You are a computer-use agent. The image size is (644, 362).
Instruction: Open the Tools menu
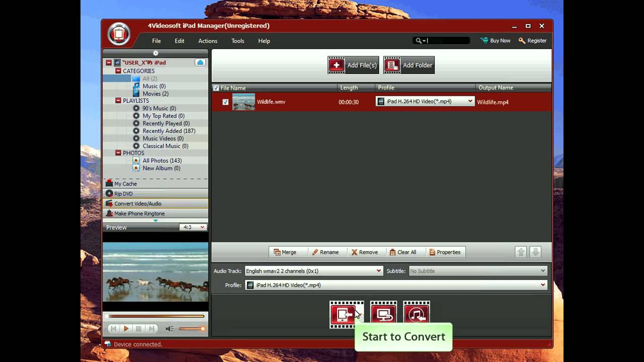238,41
